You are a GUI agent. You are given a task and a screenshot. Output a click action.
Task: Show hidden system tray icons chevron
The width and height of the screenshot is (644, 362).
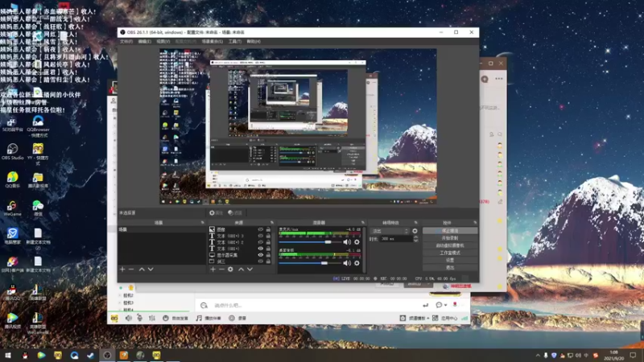pyautogui.click(x=538, y=356)
